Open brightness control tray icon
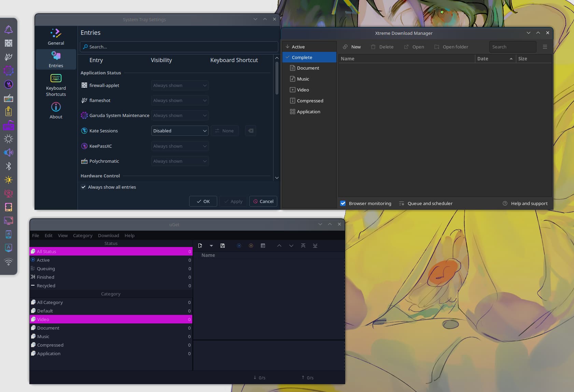574x392 pixels. 9,180
